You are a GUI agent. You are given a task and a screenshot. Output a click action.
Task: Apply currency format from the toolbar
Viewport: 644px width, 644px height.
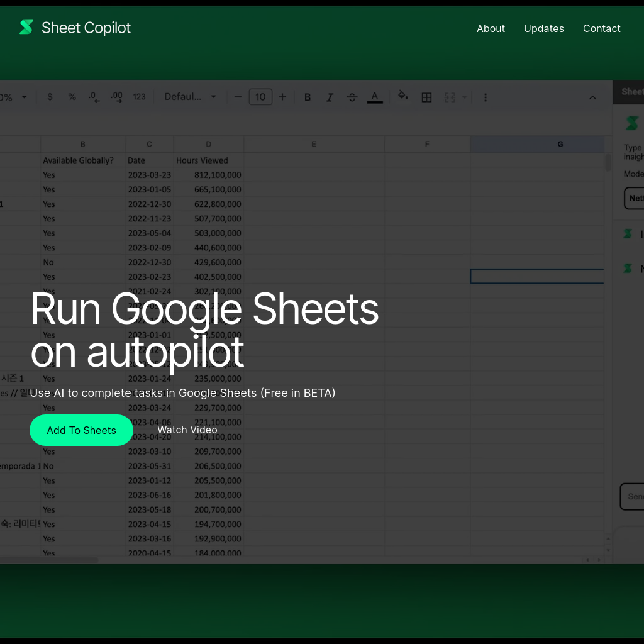pyautogui.click(x=50, y=97)
